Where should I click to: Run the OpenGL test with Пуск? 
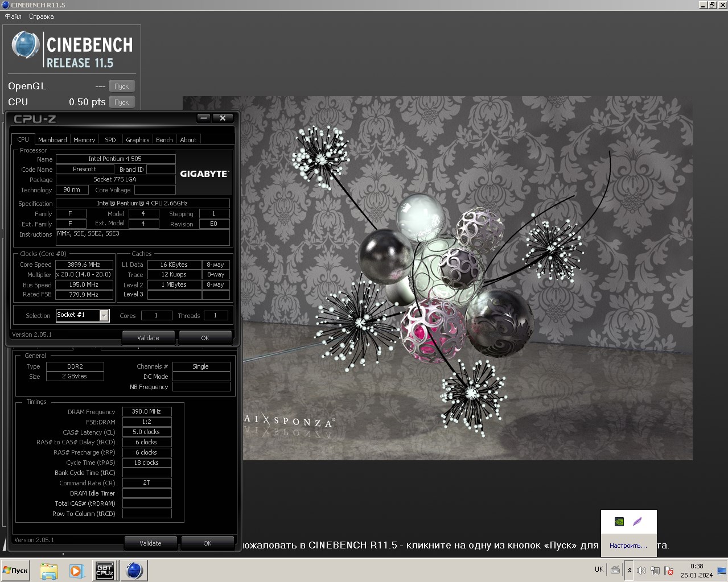[122, 86]
